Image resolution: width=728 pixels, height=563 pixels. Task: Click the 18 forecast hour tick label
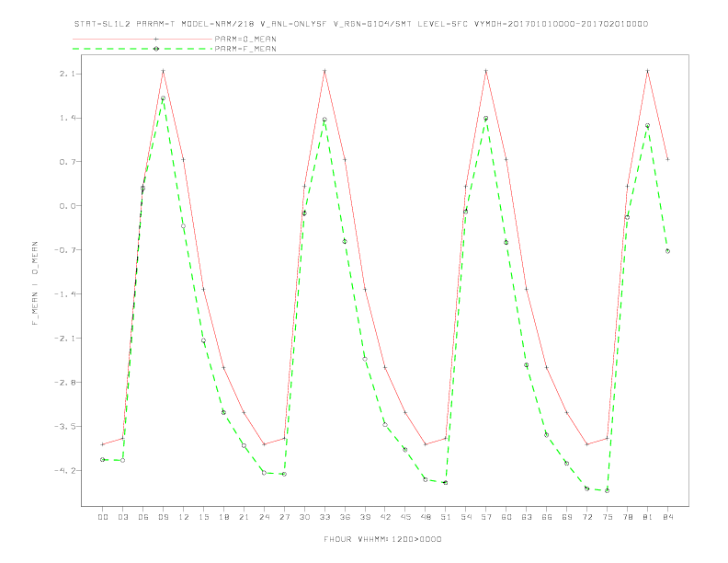[x=223, y=517]
